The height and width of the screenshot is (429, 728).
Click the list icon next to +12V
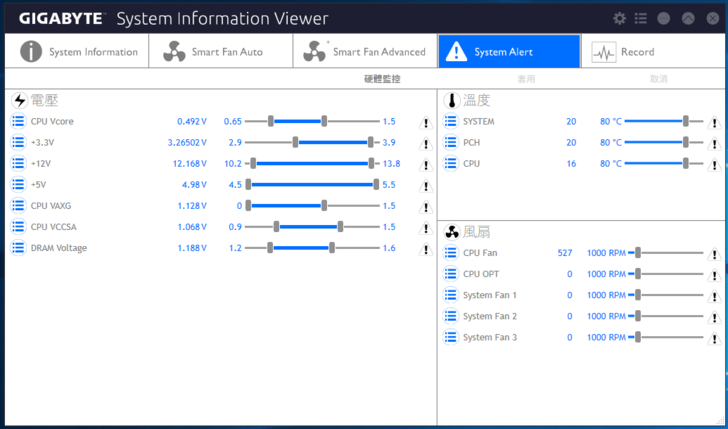tap(18, 163)
